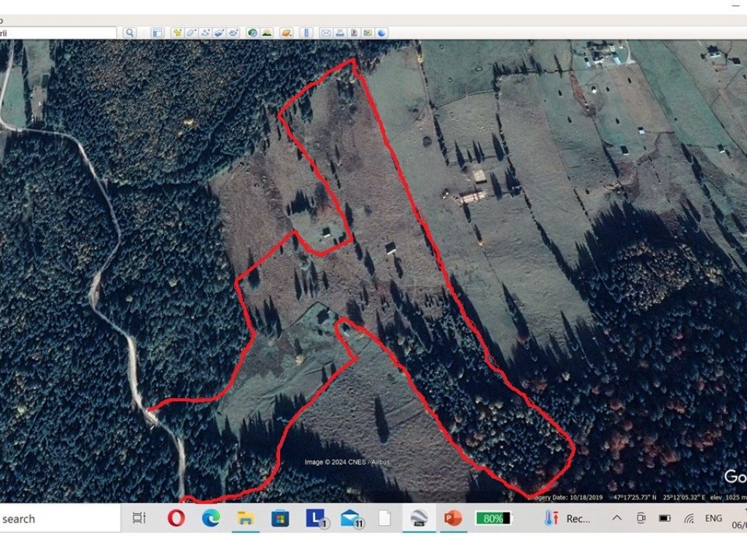The height and width of the screenshot is (560, 747).
Task: Select the Add Polygon tool
Action: (191, 33)
